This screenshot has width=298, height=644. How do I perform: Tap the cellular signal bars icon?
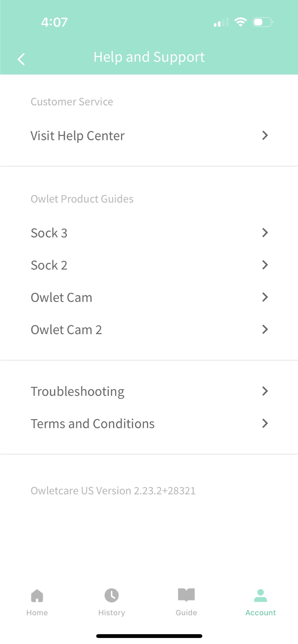click(x=221, y=22)
